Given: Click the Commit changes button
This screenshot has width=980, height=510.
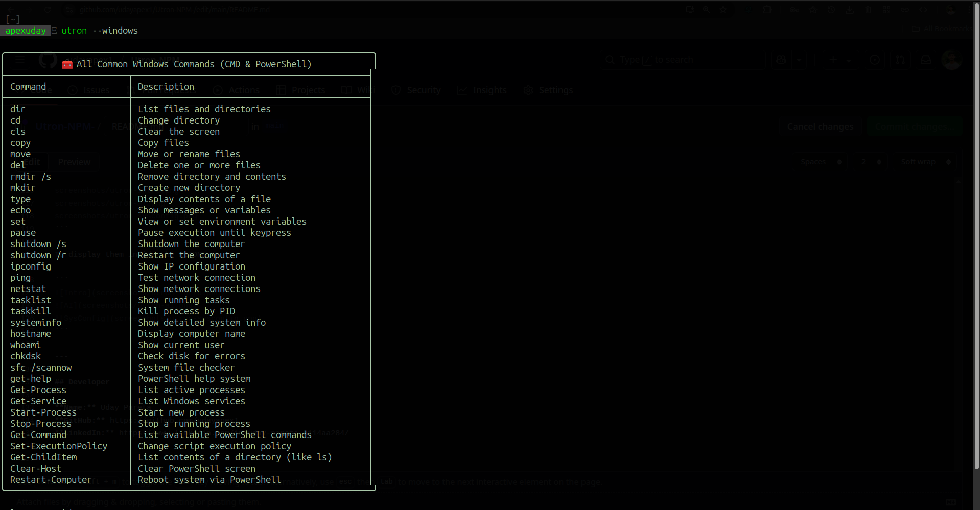Looking at the screenshot, I should click(x=915, y=127).
